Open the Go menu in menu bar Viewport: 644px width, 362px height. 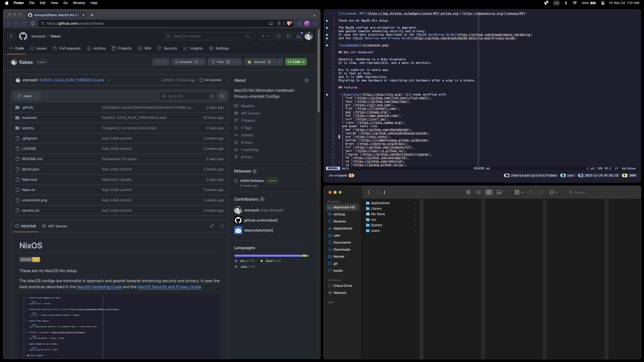(x=66, y=3)
